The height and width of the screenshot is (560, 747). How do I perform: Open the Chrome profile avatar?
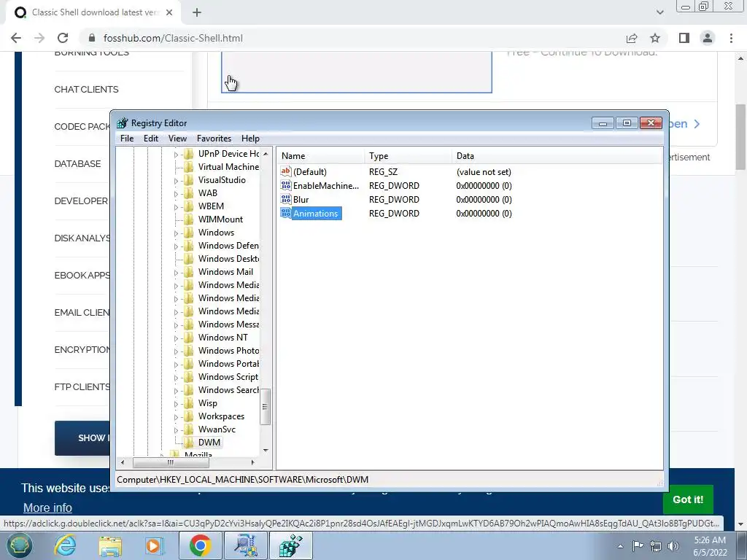[x=708, y=38]
